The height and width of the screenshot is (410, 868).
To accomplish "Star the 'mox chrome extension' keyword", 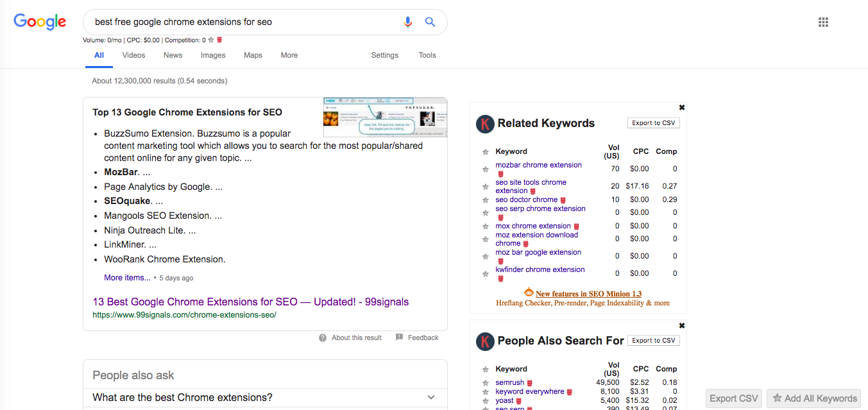I will click(x=486, y=226).
